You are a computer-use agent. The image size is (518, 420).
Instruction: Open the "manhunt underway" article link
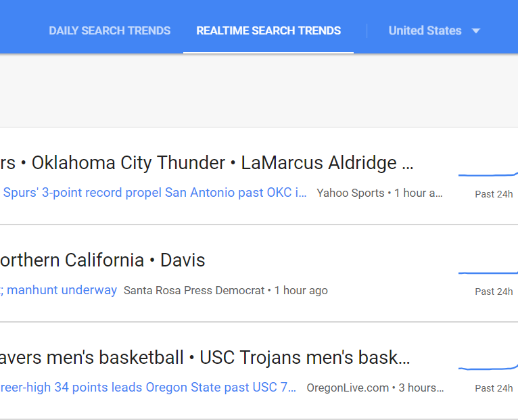pos(61,290)
